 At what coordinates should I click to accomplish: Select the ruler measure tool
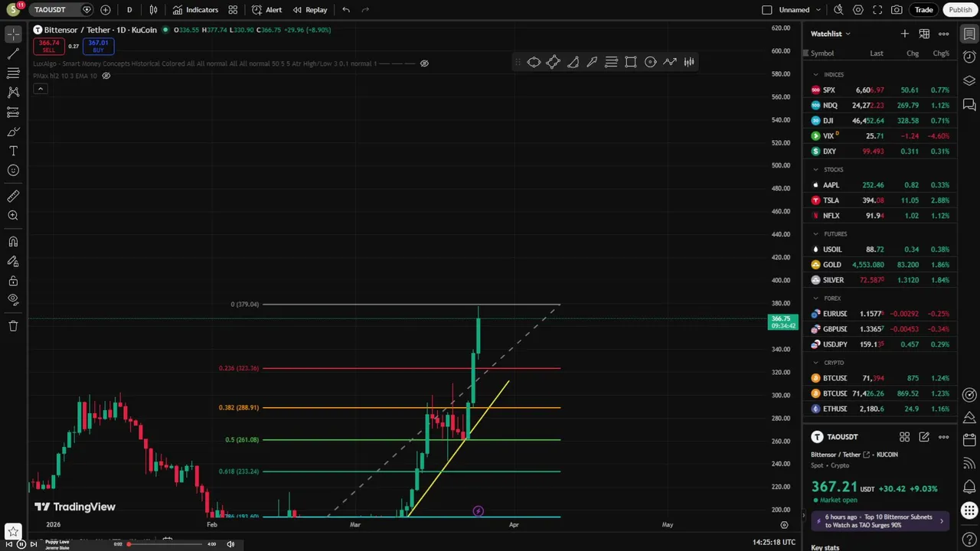coord(13,197)
